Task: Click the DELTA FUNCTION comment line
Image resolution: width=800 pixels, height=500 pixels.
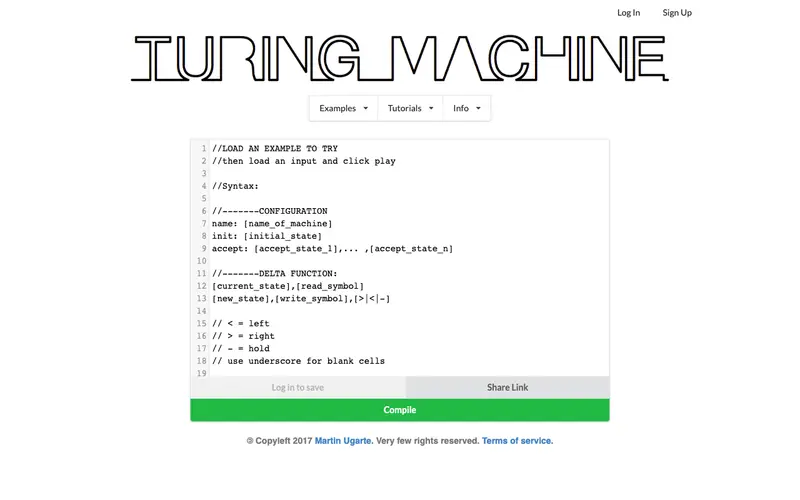Action: coord(275,273)
